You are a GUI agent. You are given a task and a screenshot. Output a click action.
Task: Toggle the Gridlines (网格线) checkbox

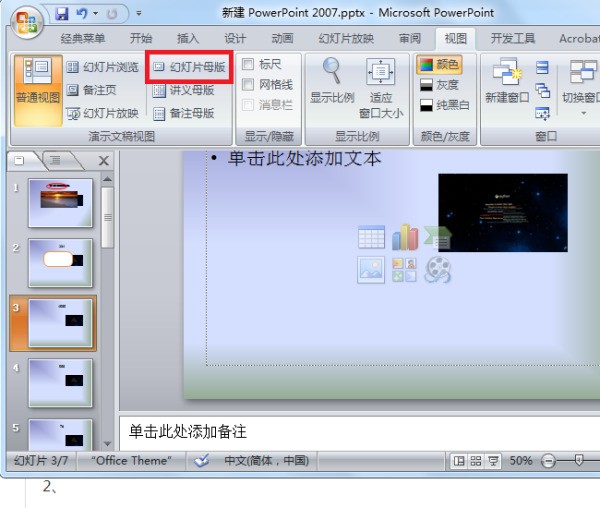coord(249,85)
